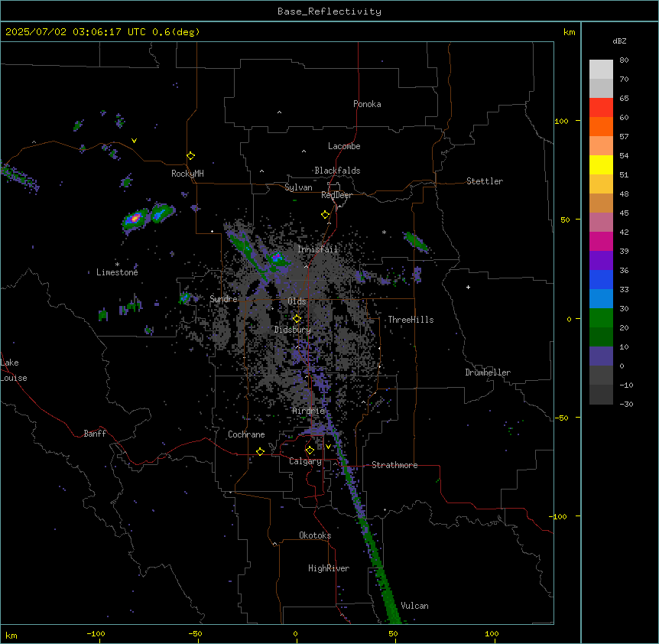Pick the purple 36-39 dBZ legend swatch

pos(601,261)
